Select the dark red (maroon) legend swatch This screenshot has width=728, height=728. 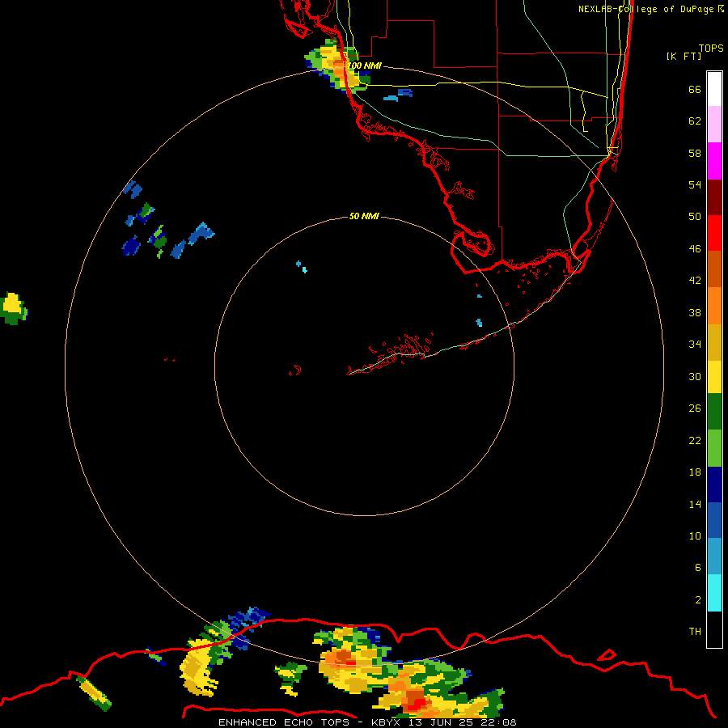pos(714,197)
